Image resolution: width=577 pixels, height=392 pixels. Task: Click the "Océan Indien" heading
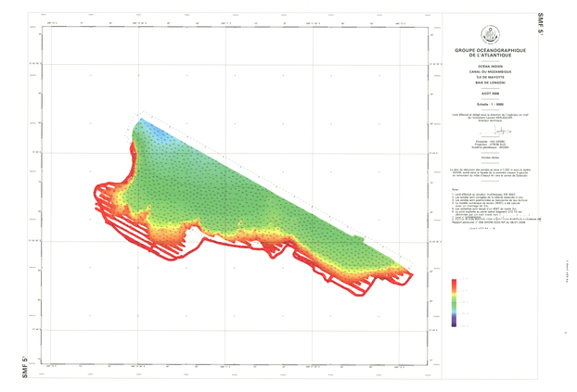[x=490, y=68]
